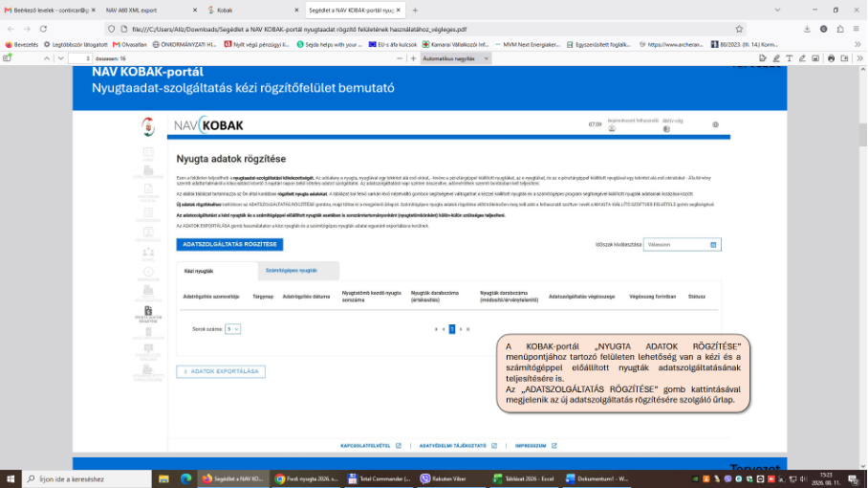Open the Firefox account icon
Image resolution: width=868 pixels, height=488 pixels.
point(824,29)
